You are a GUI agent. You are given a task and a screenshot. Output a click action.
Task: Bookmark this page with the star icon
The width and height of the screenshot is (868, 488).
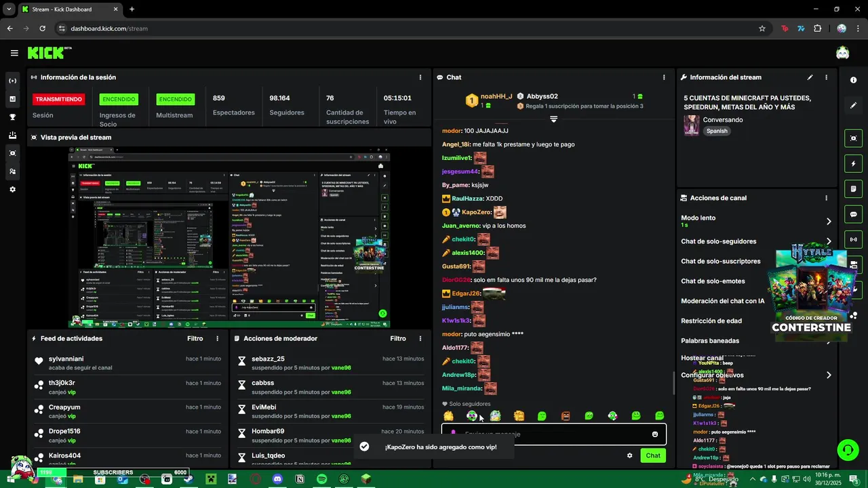click(762, 28)
